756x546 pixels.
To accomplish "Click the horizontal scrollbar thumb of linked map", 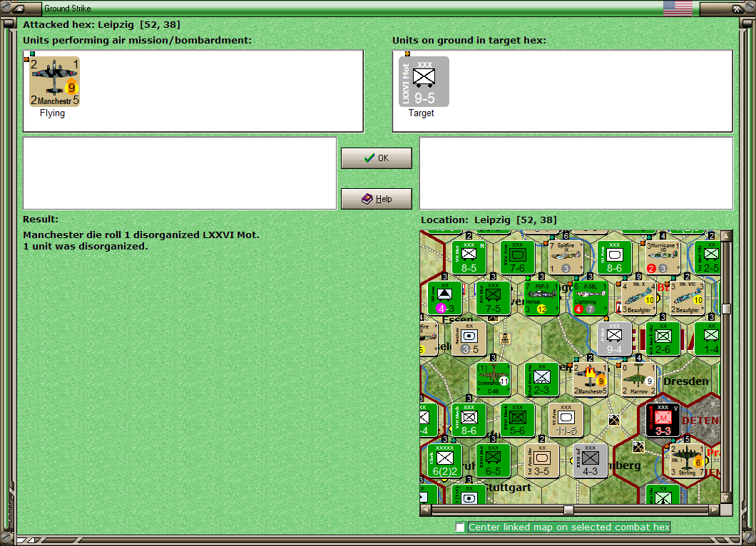I will click(x=569, y=510).
